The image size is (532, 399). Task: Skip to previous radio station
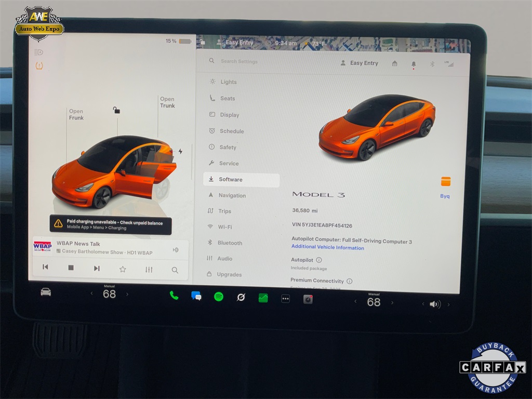coord(45,267)
